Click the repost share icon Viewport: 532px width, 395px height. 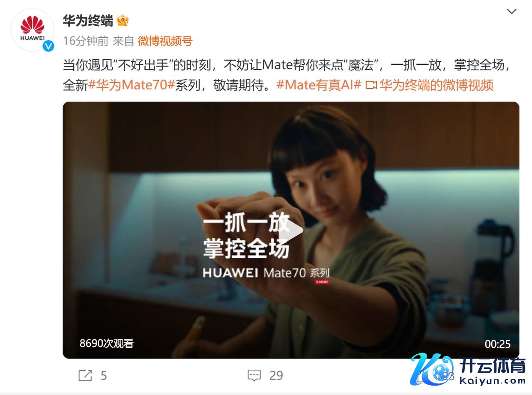click(85, 376)
